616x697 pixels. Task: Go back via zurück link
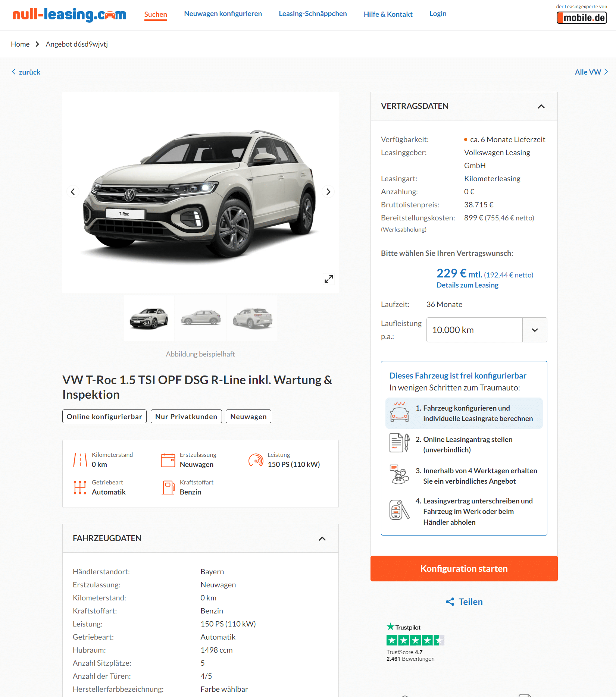26,72
